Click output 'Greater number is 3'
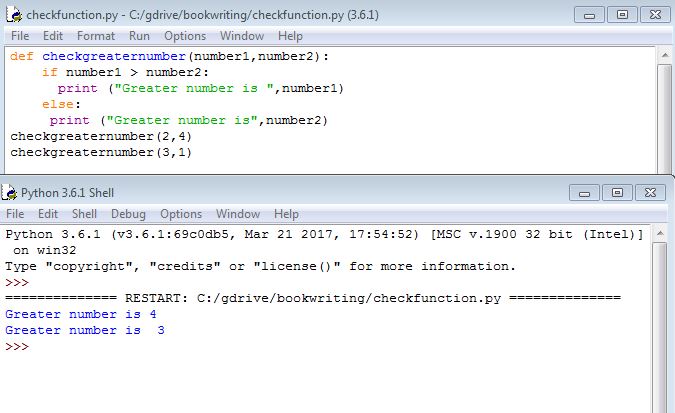This screenshot has height=413, width=675. pyautogui.click(x=85, y=330)
